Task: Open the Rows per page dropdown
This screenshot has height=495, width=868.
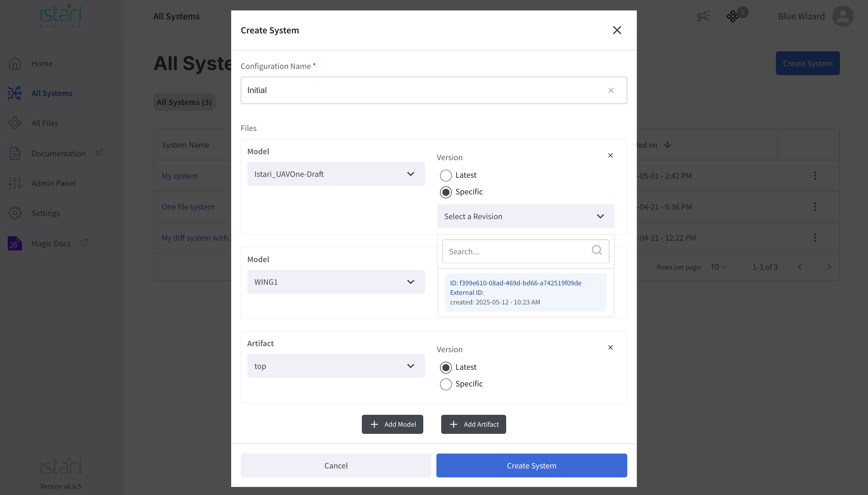Action: pos(717,267)
